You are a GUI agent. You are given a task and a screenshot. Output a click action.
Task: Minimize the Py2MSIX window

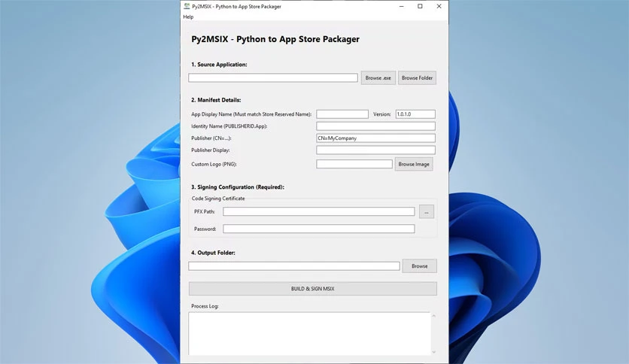(x=402, y=7)
